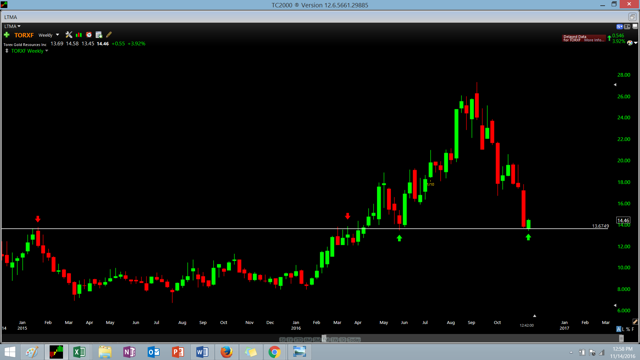Viewport: 640px width, 360px height.
Task: Open the More Info delayed data link
Action: [594, 40]
